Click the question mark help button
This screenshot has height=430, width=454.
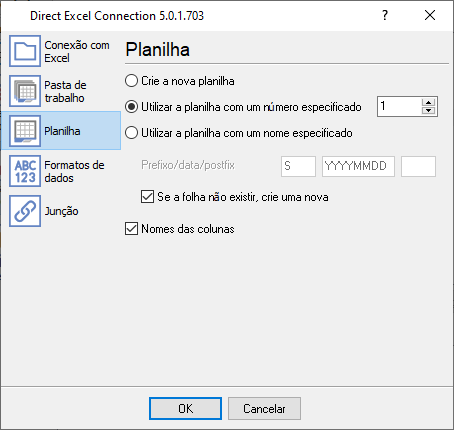[385, 15]
